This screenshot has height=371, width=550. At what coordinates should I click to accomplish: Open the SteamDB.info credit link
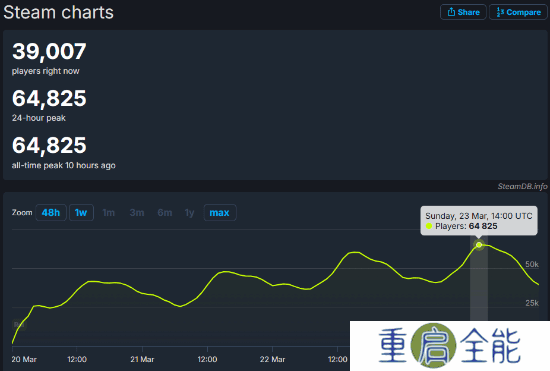[522, 186]
